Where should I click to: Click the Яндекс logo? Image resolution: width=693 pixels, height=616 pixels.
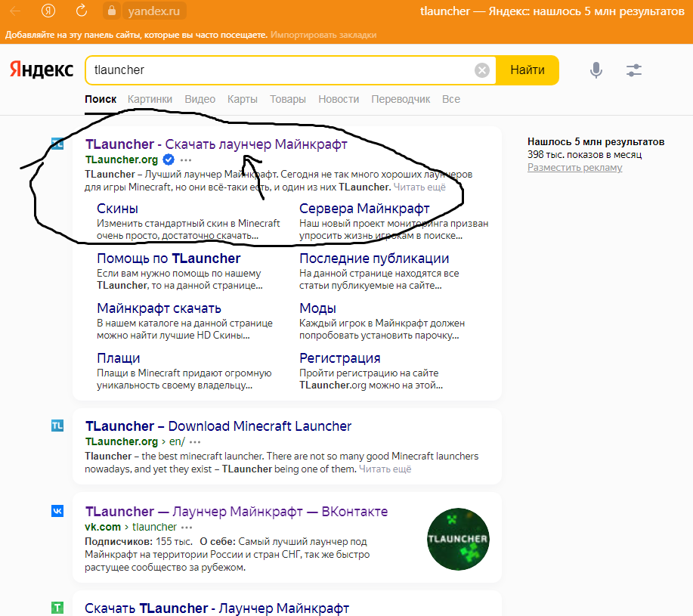click(x=42, y=70)
